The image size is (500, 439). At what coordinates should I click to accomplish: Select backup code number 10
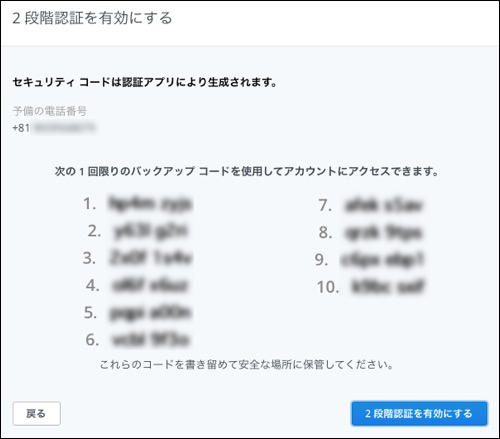pyautogui.click(x=388, y=287)
